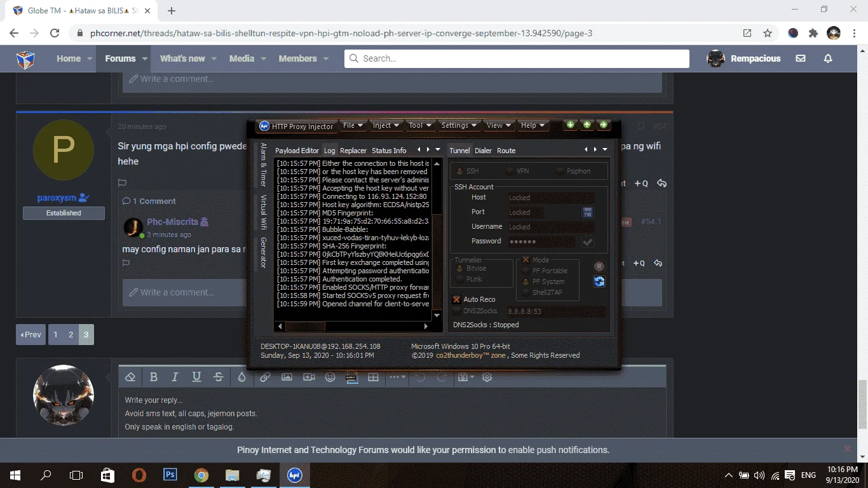
Task: Select the Shell2TAP mode option
Action: click(526, 292)
